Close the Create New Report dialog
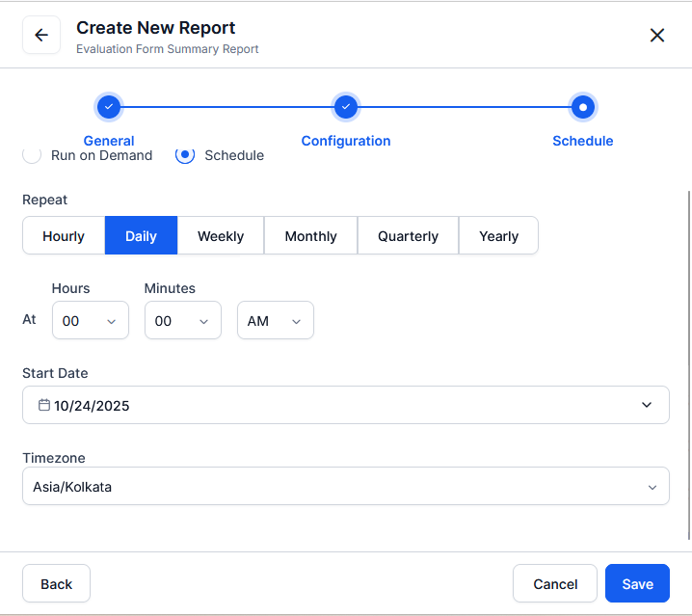This screenshot has height=616, width=692. coord(657,36)
